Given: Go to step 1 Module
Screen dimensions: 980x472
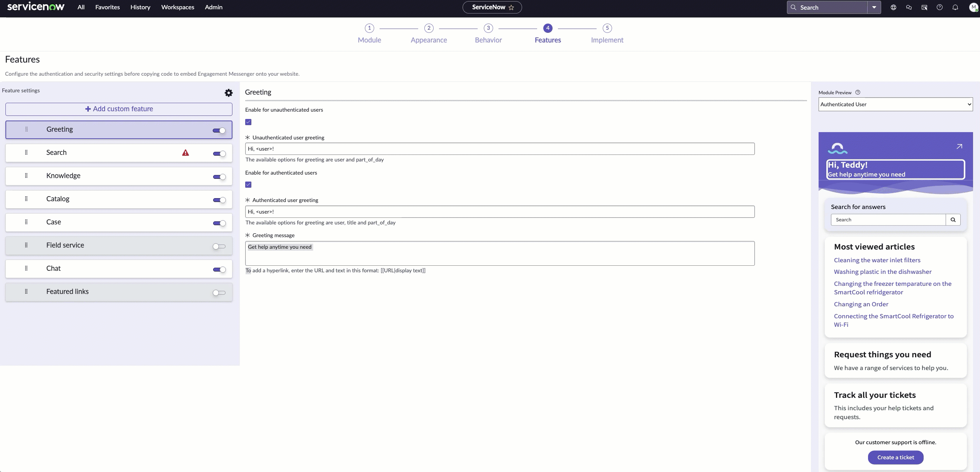Looking at the screenshot, I should click(x=370, y=34).
